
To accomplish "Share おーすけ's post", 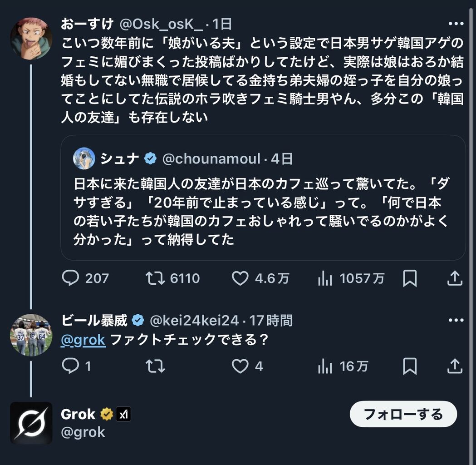I will coord(455,278).
